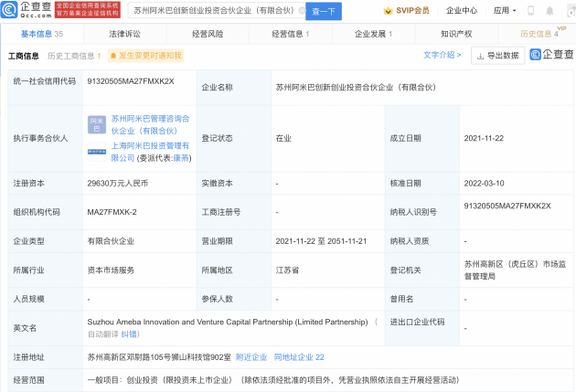The width and height of the screenshot is (576, 392).
Task: Select the 工商信息 sub-tab
Action: pos(24,56)
